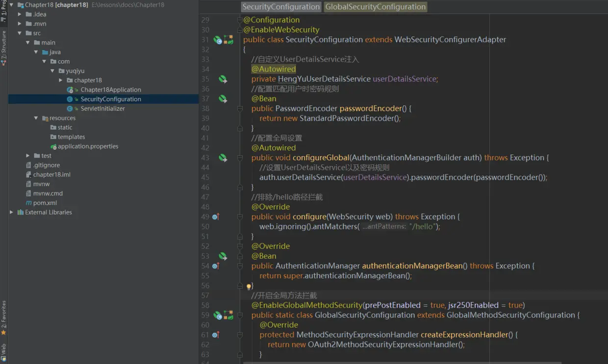Image resolution: width=608 pixels, height=364 pixels.
Task: Click the Favorites star icon in sidebar
Action: (3, 333)
